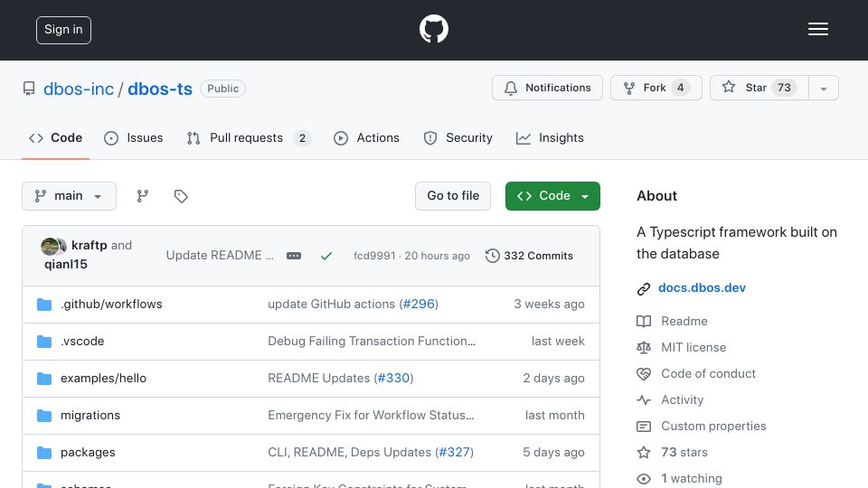This screenshot has height=488, width=868.
Task: Open the Insights tab
Action: (550, 137)
